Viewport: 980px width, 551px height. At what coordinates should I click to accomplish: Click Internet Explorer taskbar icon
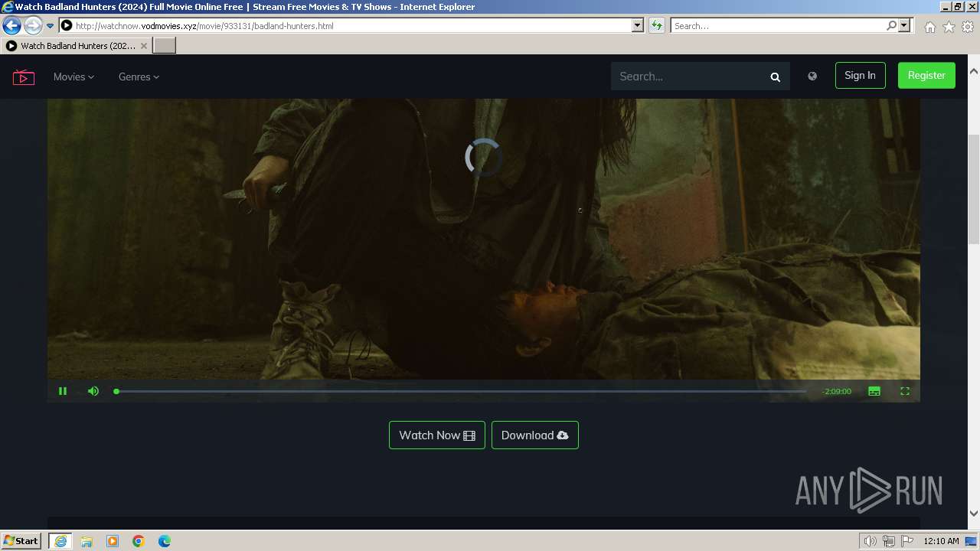click(x=60, y=541)
